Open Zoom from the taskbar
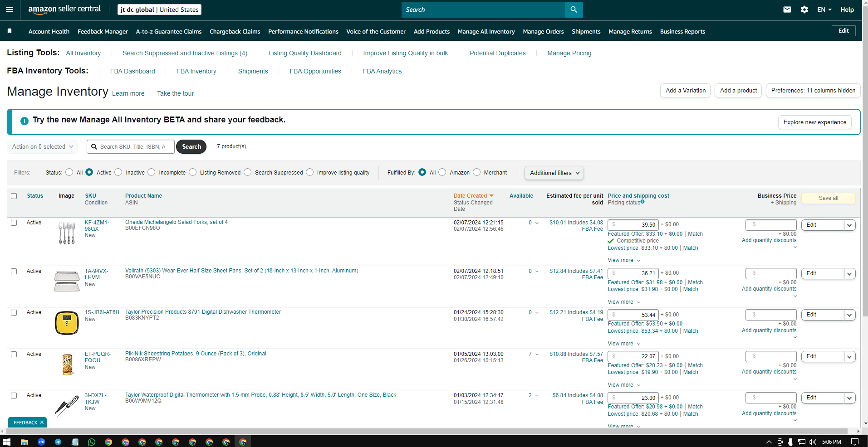Image resolution: width=868 pixels, height=447 pixels. [41, 442]
